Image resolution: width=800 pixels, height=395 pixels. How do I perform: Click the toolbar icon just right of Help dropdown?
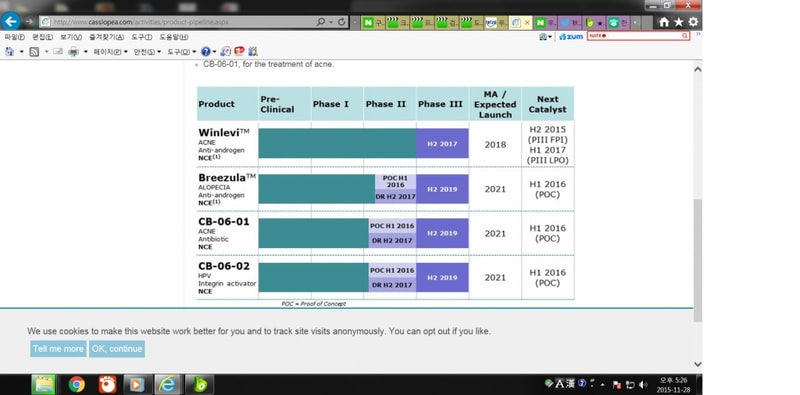226,52
